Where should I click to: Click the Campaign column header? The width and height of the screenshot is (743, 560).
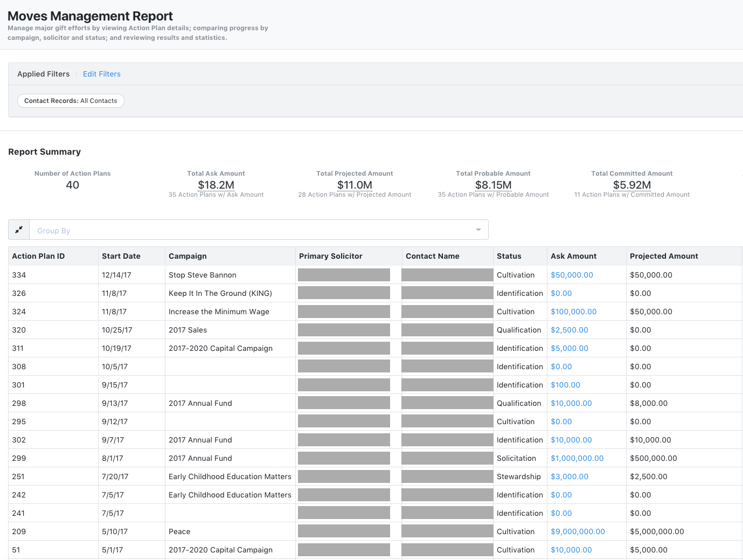pos(188,256)
